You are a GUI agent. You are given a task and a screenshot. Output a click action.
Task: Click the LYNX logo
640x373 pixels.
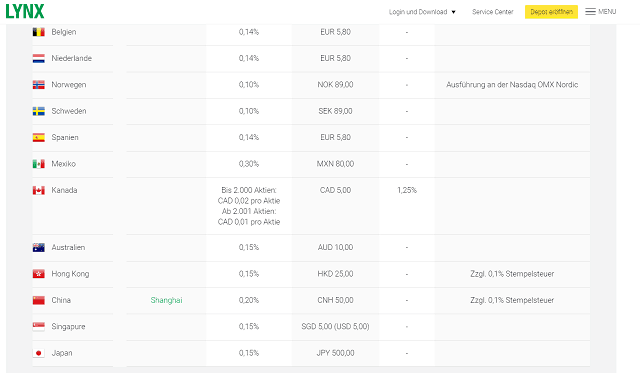[x=25, y=11]
